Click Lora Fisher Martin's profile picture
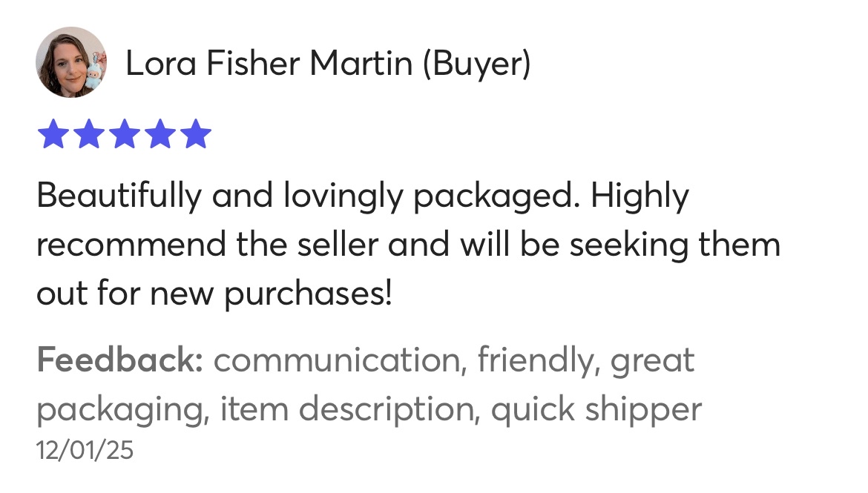The height and width of the screenshot is (493, 868). pyautogui.click(x=71, y=63)
